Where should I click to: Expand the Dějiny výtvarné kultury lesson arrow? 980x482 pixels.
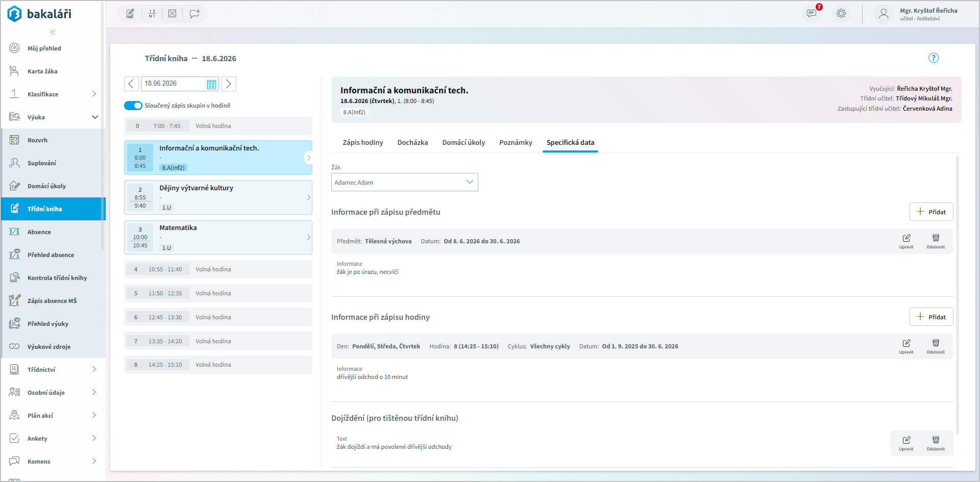click(x=309, y=197)
